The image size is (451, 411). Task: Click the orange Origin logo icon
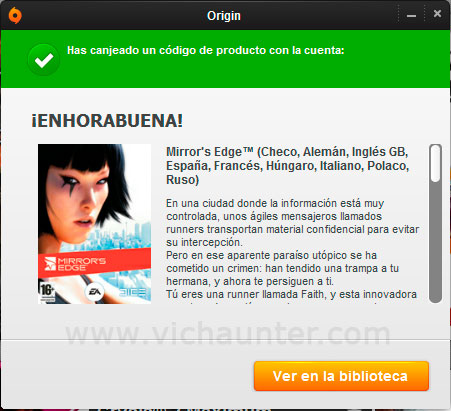pos(15,15)
